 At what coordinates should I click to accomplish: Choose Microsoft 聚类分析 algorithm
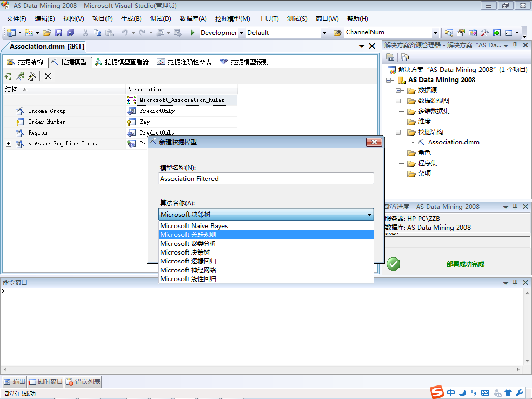click(266, 243)
